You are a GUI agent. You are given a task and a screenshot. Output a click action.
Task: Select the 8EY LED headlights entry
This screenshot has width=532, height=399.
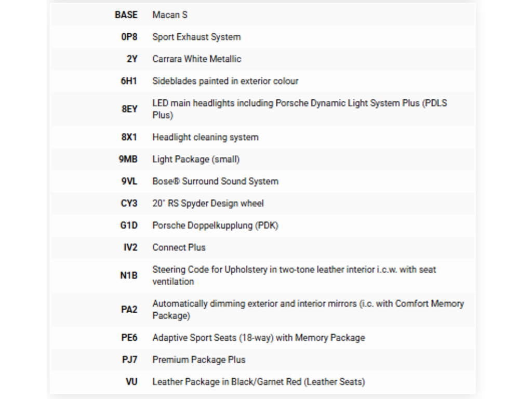click(x=262, y=109)
